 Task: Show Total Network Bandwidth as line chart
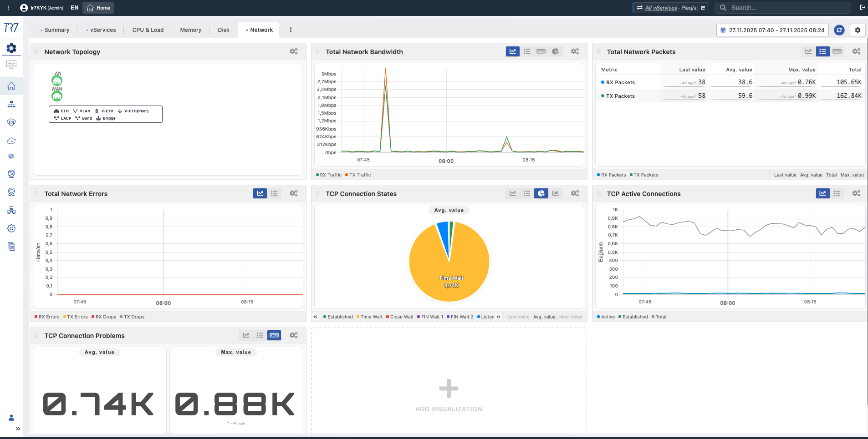point(513,51)
